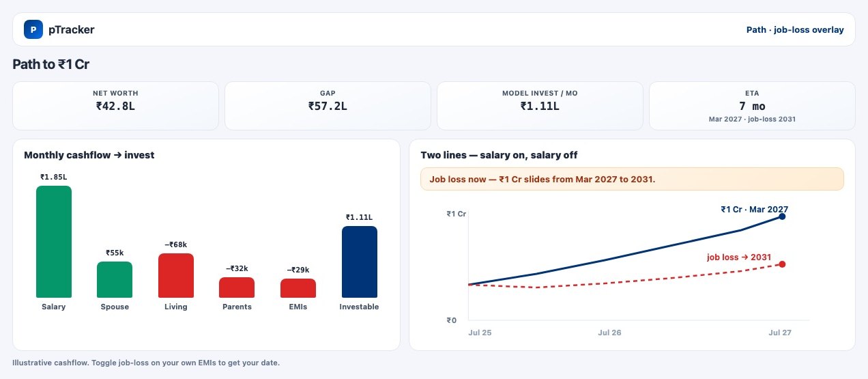Click the Mar 2027 · job-loss 2031 subtext

752,119
